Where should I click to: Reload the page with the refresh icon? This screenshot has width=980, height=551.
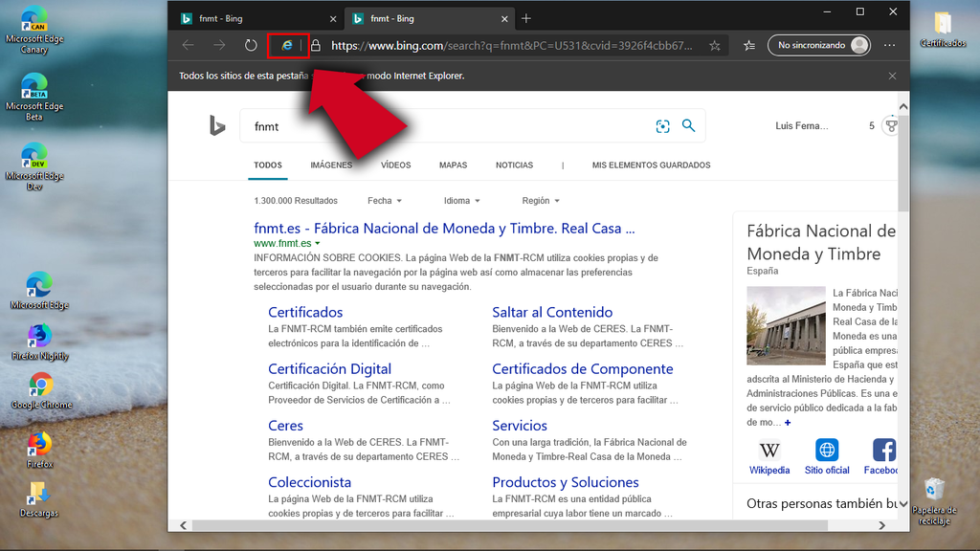pyautogui.click(x=249, y=45)
